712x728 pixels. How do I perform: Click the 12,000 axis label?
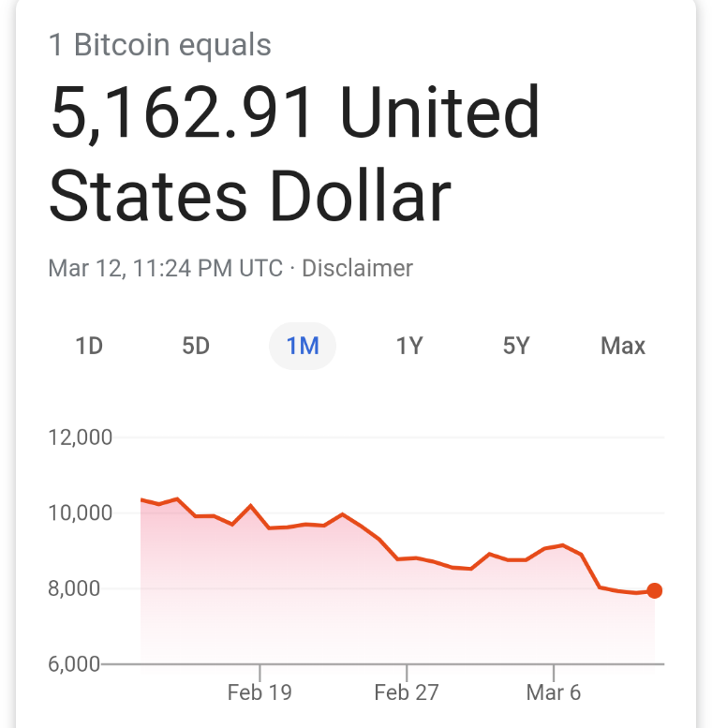[x=81, y=438]
